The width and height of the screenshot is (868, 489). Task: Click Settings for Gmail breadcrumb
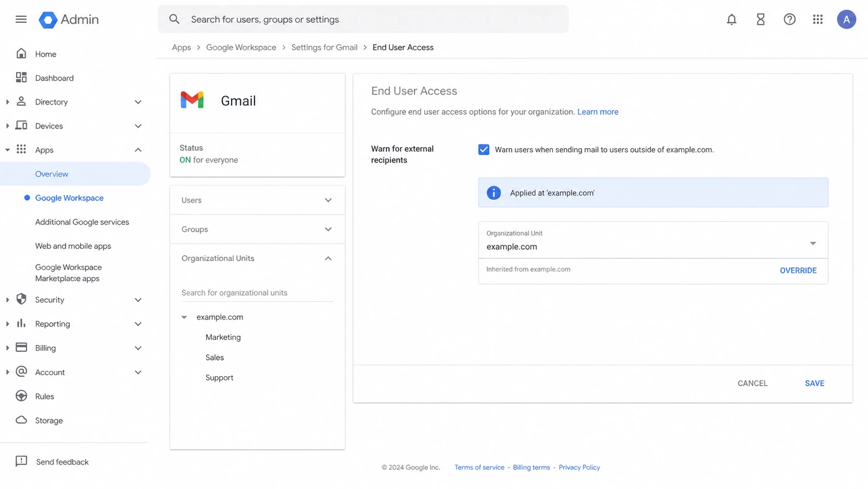point(324,47)
